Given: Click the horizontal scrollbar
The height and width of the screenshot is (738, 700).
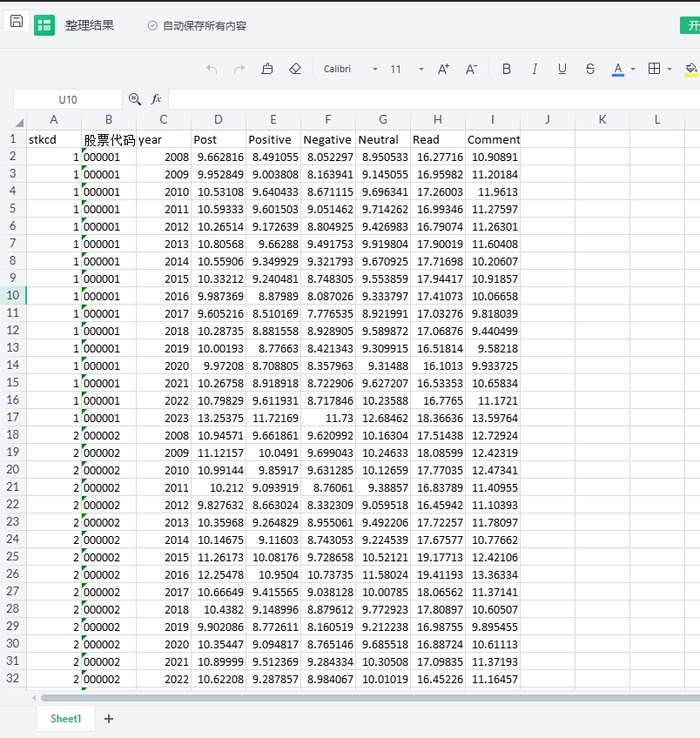Looking at the screenshot, I should (x=370, y=697).
